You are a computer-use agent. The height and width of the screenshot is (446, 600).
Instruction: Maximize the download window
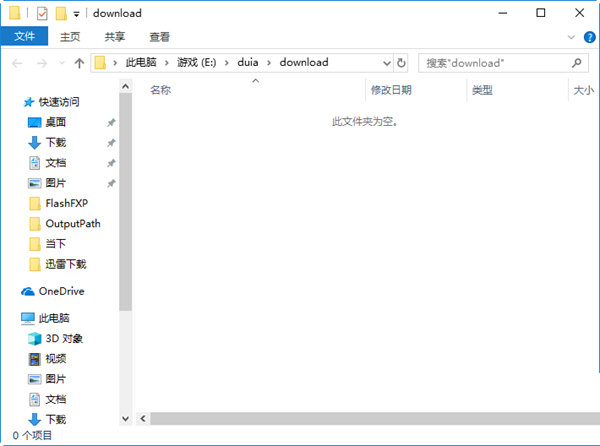click(541, 13)
